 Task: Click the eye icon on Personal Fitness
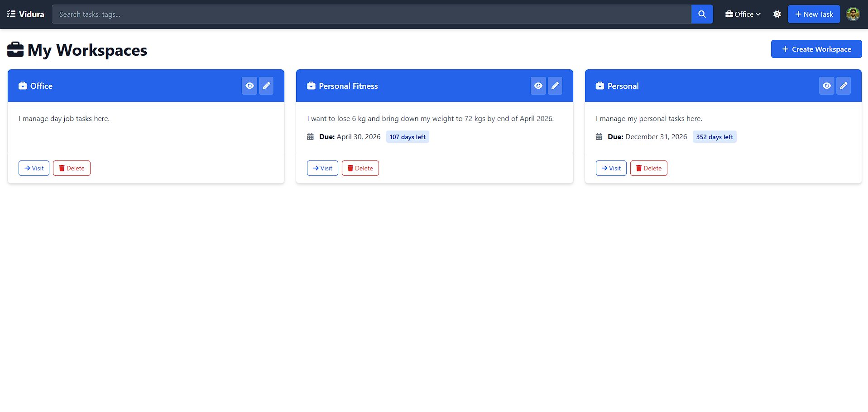pyautogui.click(x=538, y=86)
